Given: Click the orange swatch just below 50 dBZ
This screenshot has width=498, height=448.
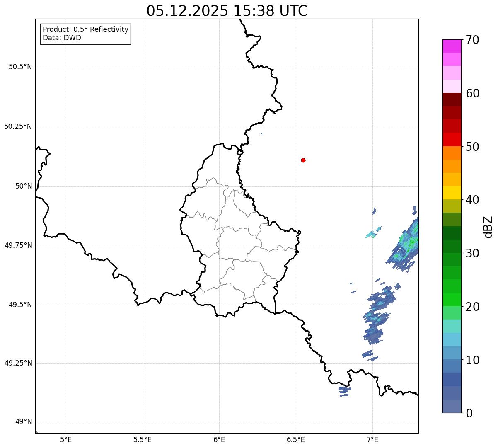Looking at the screenshot, I should coord(452,153).
